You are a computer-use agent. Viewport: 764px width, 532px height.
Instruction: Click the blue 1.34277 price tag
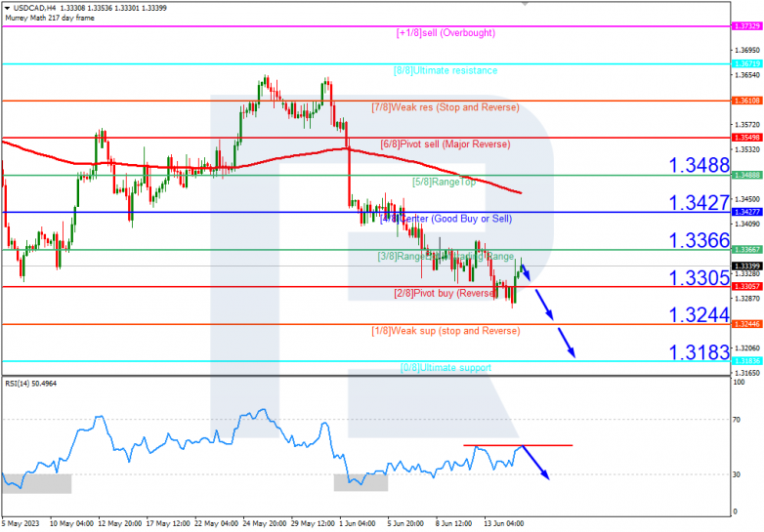click(747, 212)
